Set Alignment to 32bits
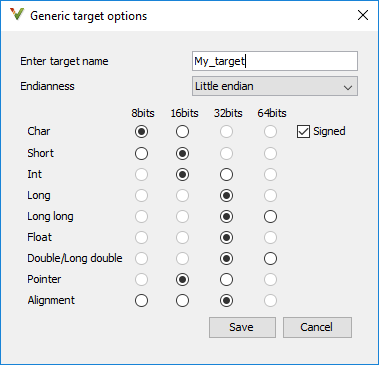The width and height of the screenshot is (379, 365). pyautogui.click(x=226, y=301)
